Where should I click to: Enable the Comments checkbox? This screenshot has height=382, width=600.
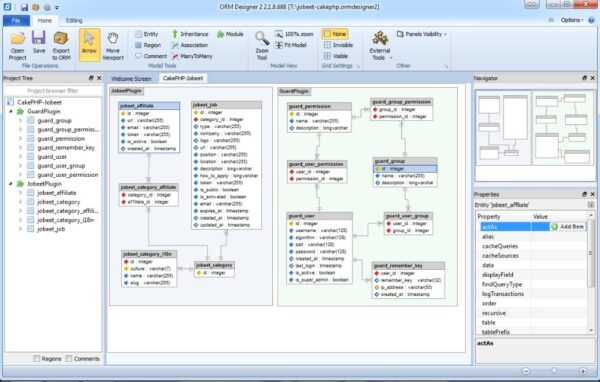[69, 359]
